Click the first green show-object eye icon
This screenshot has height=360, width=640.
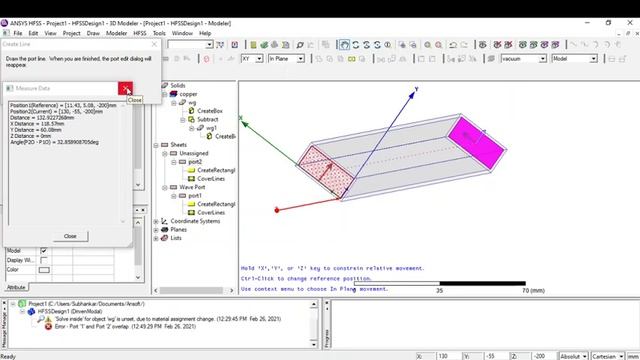(x=522, y=44)
